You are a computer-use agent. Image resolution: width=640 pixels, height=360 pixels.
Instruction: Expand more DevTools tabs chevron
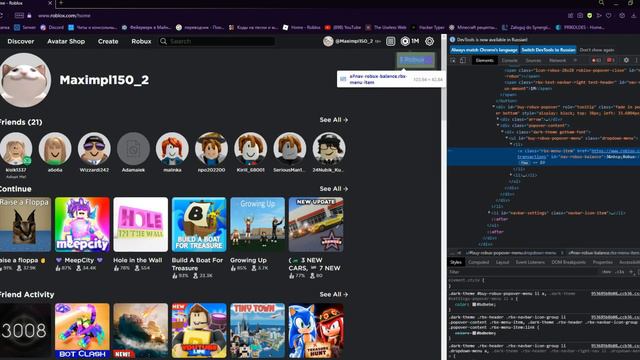(x=576, y=60)
